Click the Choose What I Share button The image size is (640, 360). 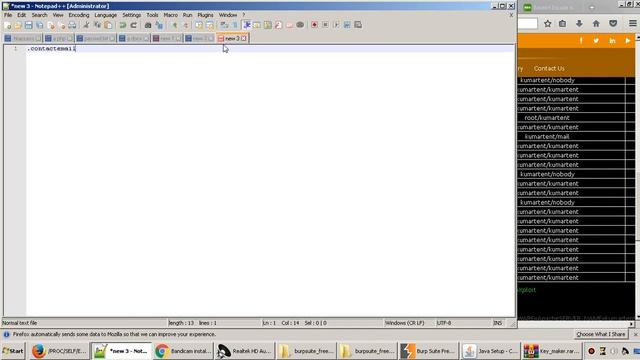coord(601,334)
